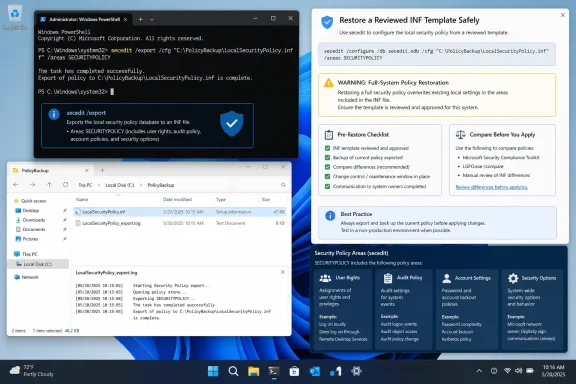This screenshot has width=576, height=384.
Task: Close the Restore INF Template panel
Action: pyautogui.click(x=563, y=15)
